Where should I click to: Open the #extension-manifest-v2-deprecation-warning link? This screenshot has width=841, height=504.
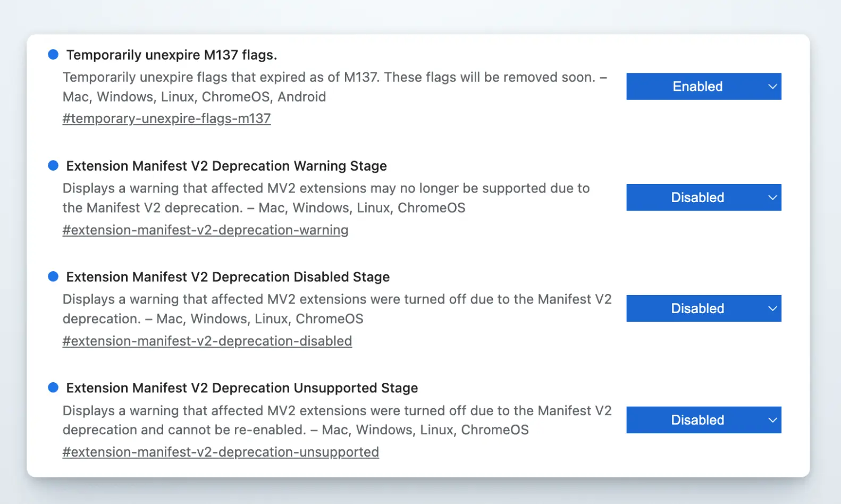205,230
